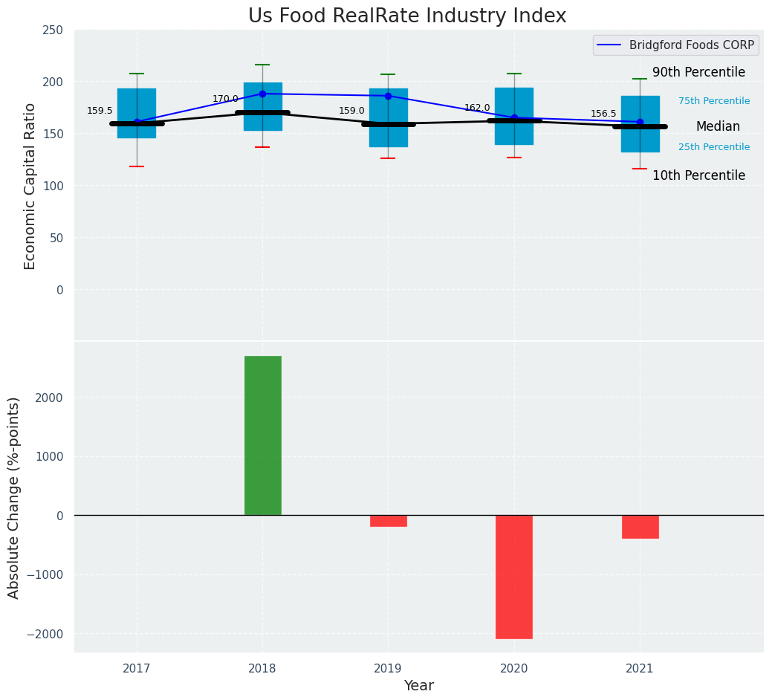Click the red 2021 change bar
This screenshot has height=700, width=772.
640,527
